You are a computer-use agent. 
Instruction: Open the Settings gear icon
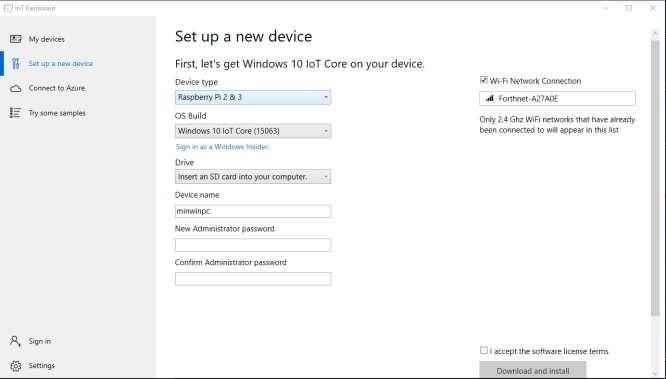point(16,366)
